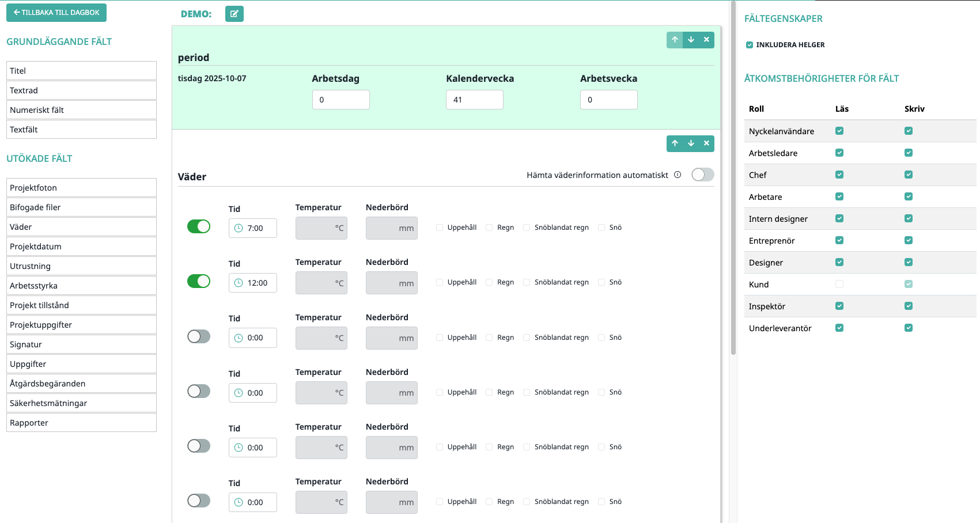Image resolution: width=980 pixels, height=523 pixels.
Task: Check the Läs permission for Kund
Action: (839, 284)
